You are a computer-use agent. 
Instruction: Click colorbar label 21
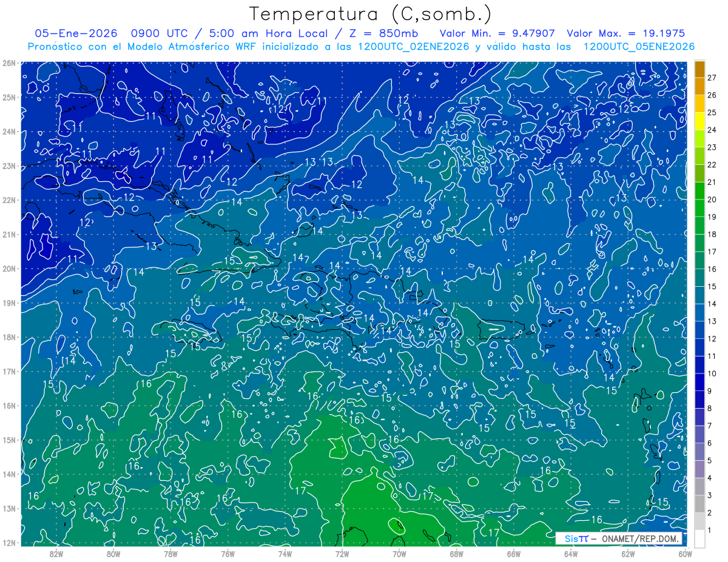click(x=712, y=182)
